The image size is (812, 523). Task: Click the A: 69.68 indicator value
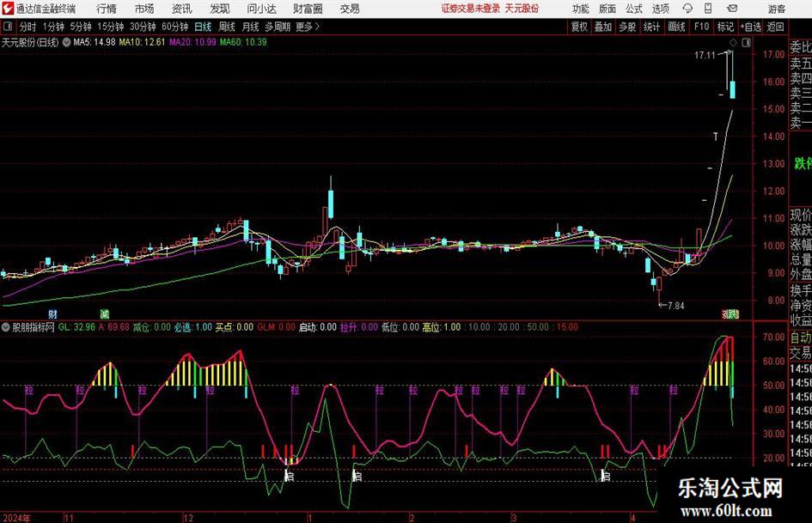click(x=113, y=327)
